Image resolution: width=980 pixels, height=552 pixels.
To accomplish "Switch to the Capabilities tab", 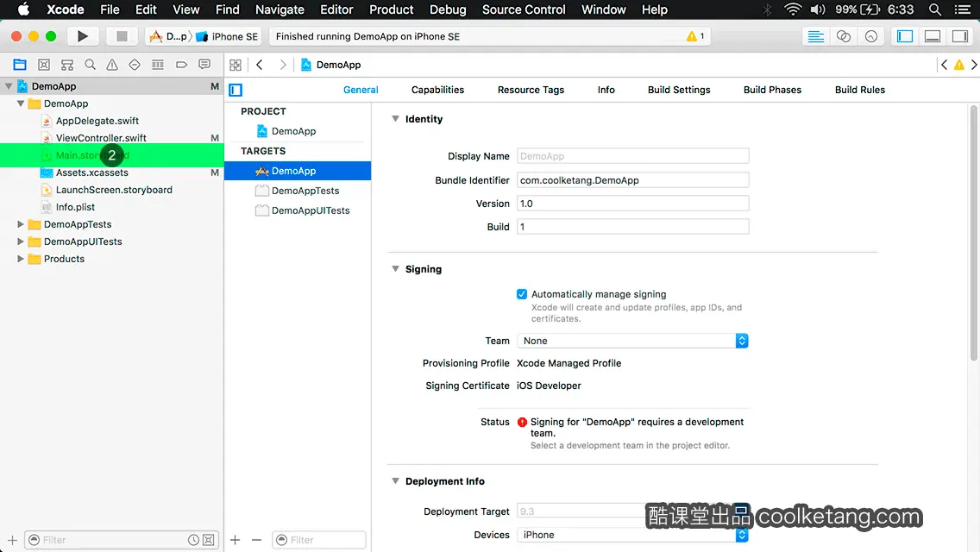I will (437, 90).
